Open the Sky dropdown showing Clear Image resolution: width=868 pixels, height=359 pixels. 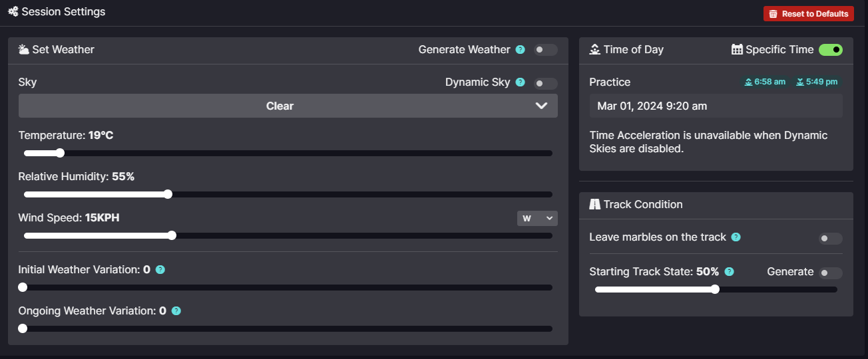point(288,106)
